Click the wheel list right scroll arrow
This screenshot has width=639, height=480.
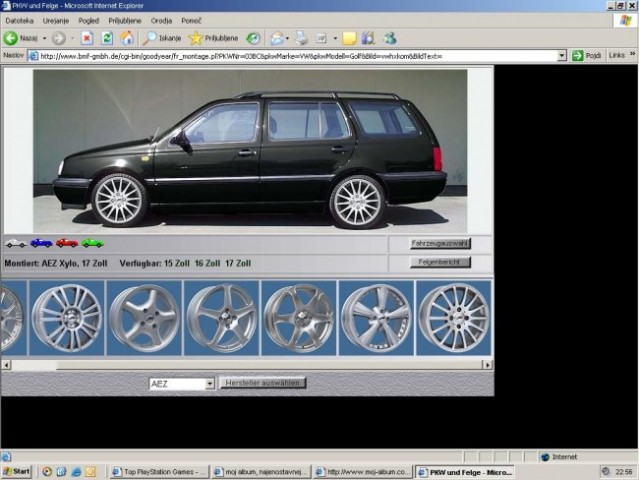pyautogui.click(x=487, y=365)
